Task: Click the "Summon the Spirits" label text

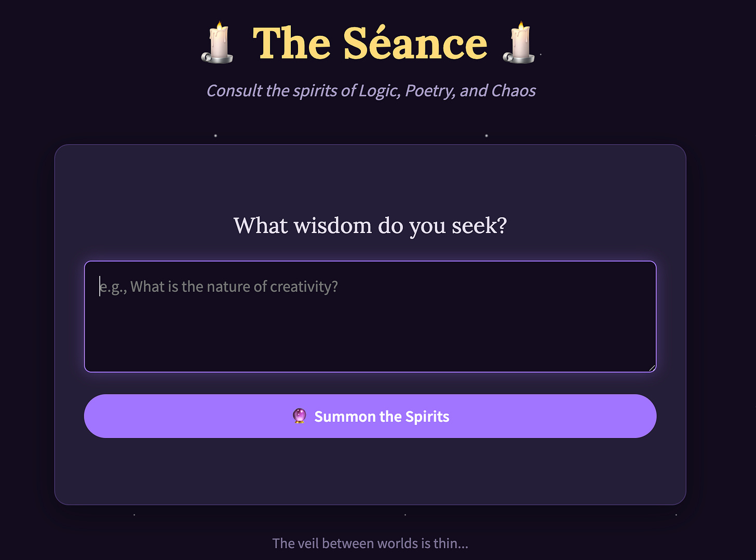Action: pyautogui.click(x=382, y=416)
